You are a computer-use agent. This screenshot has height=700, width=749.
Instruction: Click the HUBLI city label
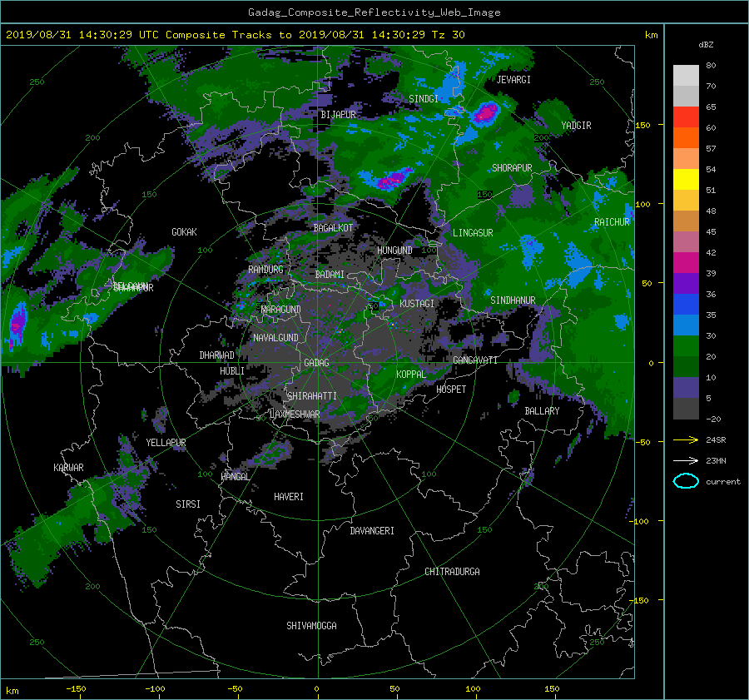tap(232, 371)
